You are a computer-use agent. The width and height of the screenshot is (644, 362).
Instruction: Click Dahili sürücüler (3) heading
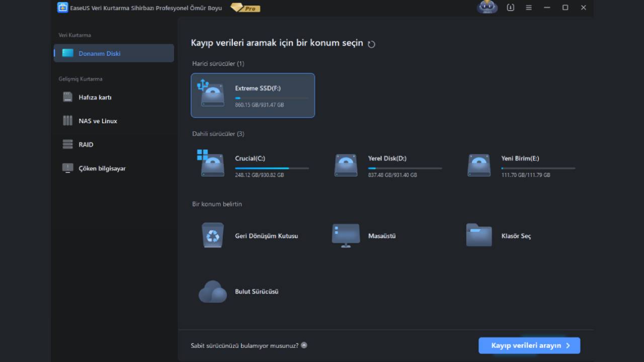point(218,134)
